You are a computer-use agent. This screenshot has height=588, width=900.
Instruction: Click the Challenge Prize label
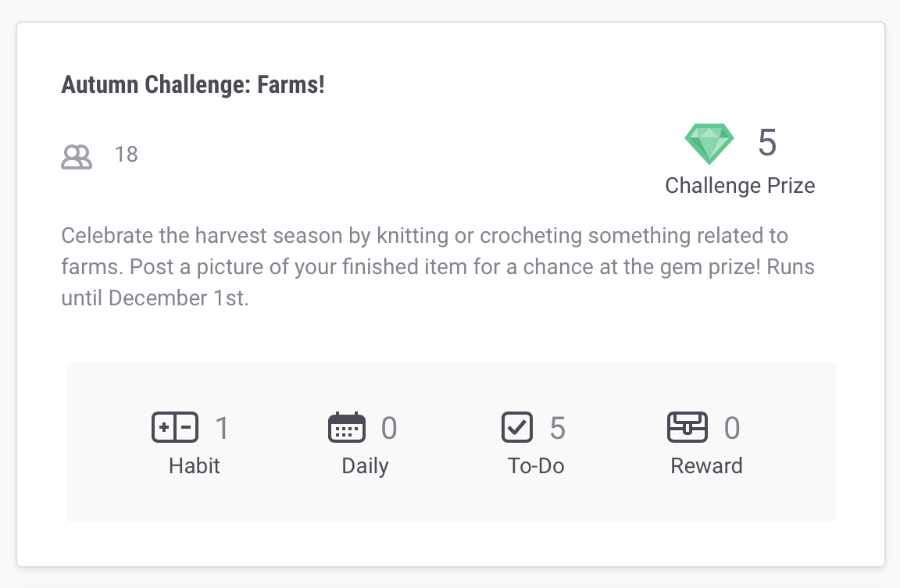click(x=740, y=186)
